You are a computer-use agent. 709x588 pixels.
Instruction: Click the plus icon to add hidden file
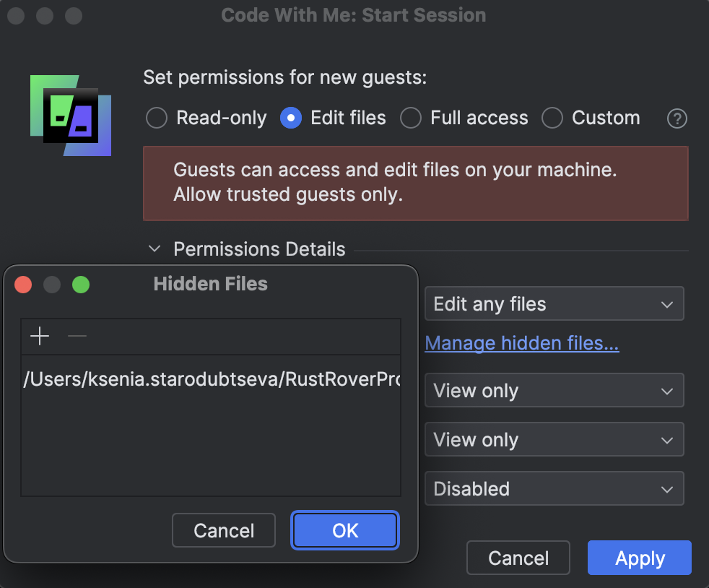tap(40, 336)
